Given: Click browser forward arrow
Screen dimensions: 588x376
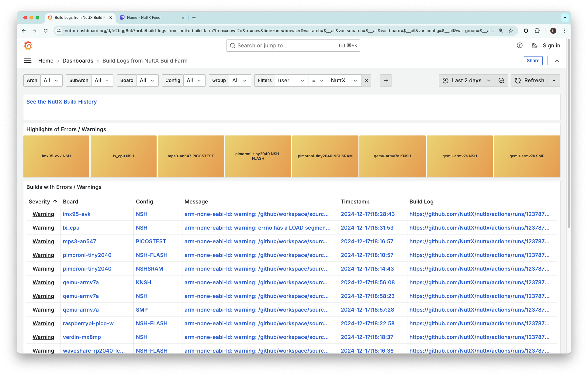Looking at the screenshot, I should tap(35, 31).
